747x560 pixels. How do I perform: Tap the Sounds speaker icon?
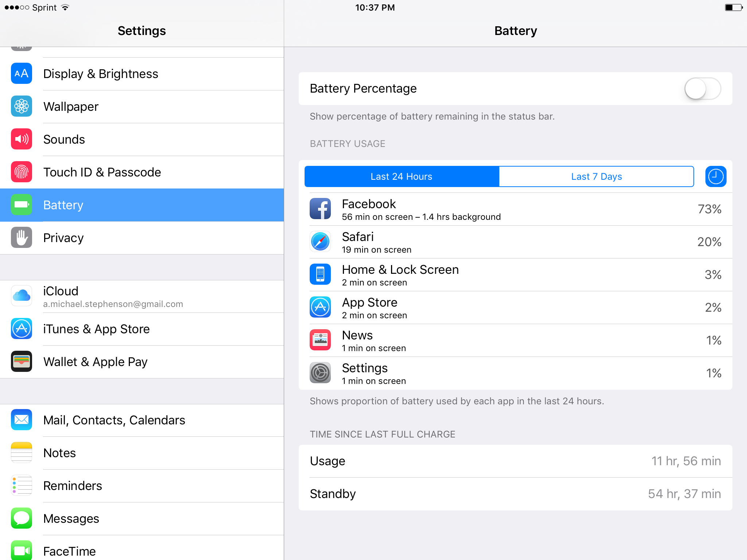click(22, 139)
